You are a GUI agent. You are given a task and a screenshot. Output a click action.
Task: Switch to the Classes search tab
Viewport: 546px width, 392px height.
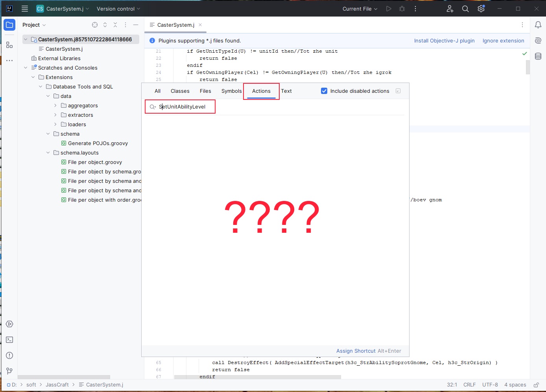point(180,91)
